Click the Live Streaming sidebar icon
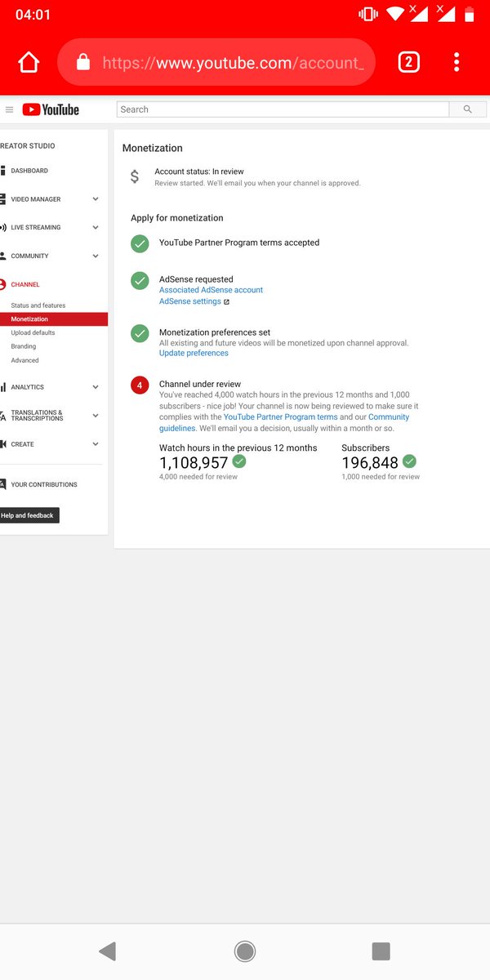Image resolution: width=490 pixels, height=980 pixels. pos(2,228)
